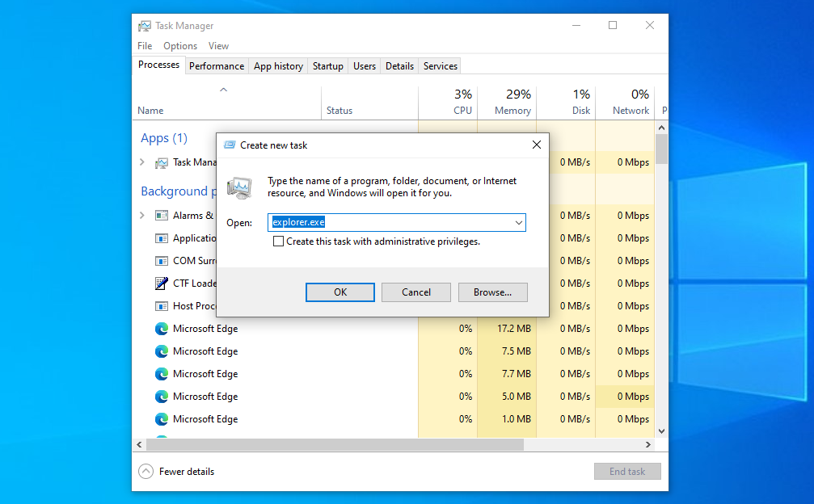The image size is (814, 504).
Task: Expand the Task Manager process entry
Action: 142,162
